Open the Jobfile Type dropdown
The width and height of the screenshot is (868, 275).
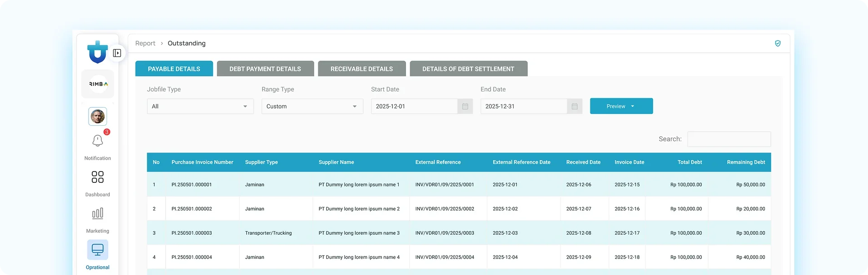200,106
